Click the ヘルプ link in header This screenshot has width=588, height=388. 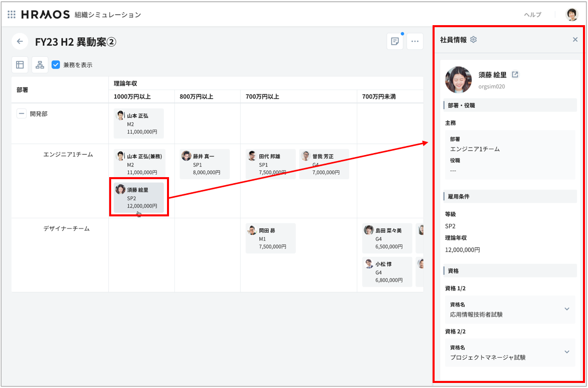[532, 15]
